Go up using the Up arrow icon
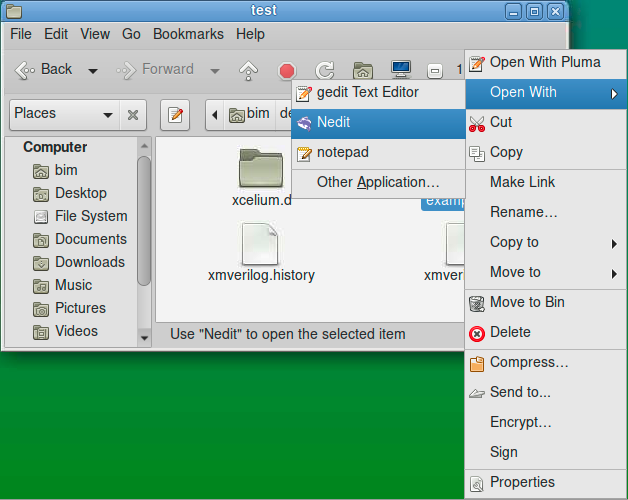Screen dimensions: 628x500 click(249, 70)
